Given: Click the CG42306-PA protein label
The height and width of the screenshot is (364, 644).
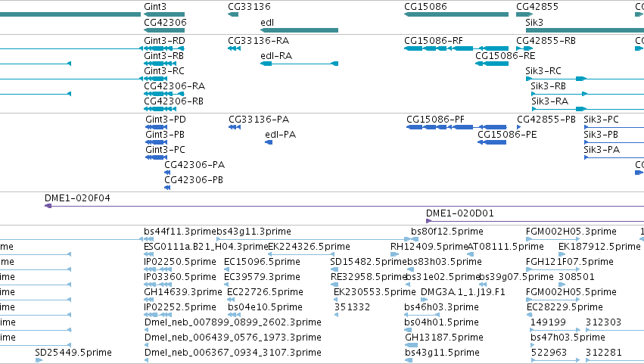Looking at the screenshot, I should tap(194, 165).
